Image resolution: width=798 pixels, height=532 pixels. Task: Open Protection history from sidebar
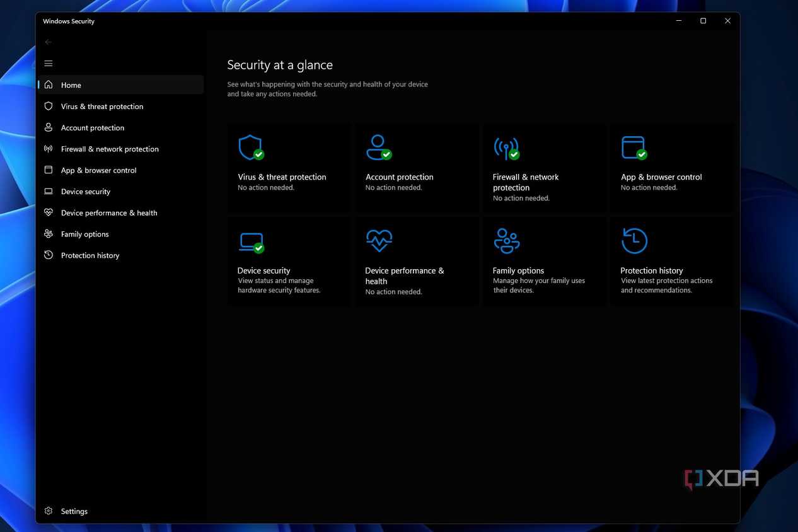pos(121,255)
